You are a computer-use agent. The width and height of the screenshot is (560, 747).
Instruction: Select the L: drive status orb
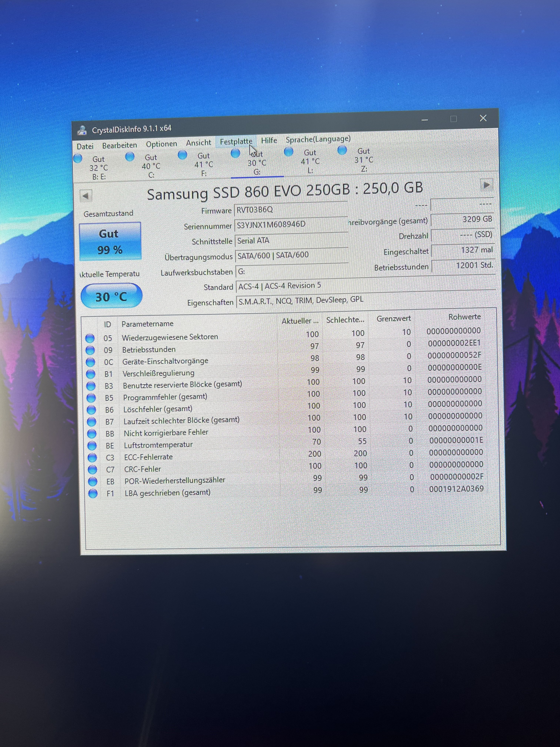[289, 152]
